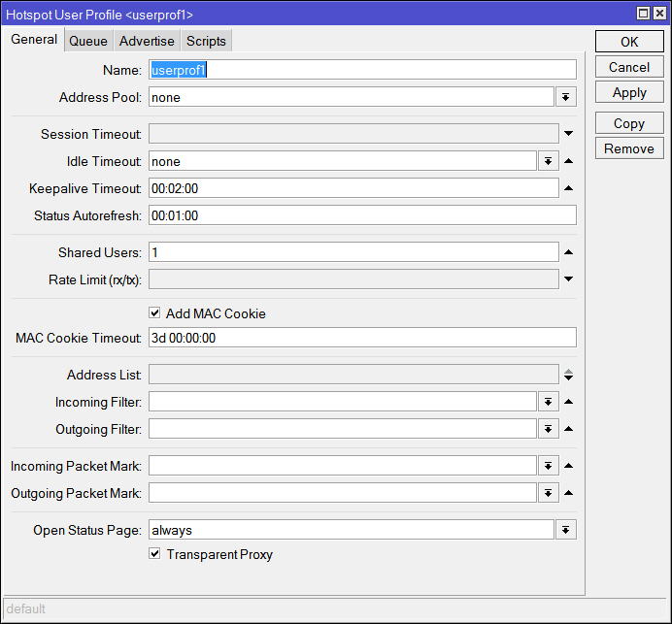672x624 pixels.
Task: Open the Scripts tab
Action: click(206, 41)
